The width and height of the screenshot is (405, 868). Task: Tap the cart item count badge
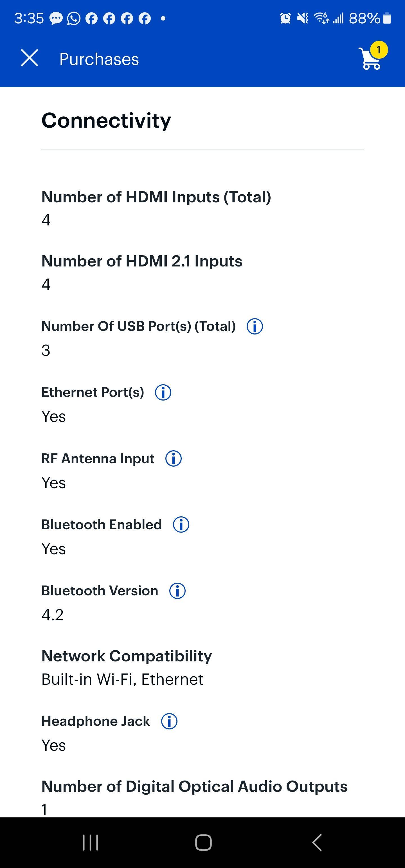pos(379,50)
